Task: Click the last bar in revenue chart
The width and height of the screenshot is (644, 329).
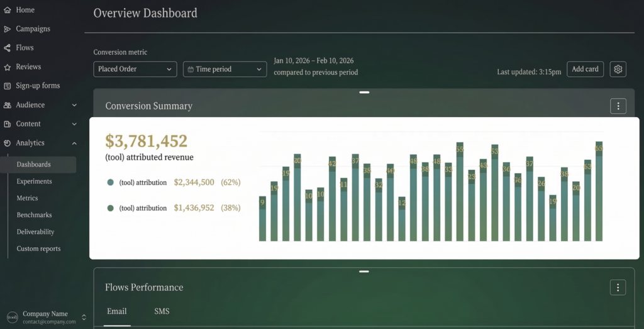Action: [x=599, y=195]
